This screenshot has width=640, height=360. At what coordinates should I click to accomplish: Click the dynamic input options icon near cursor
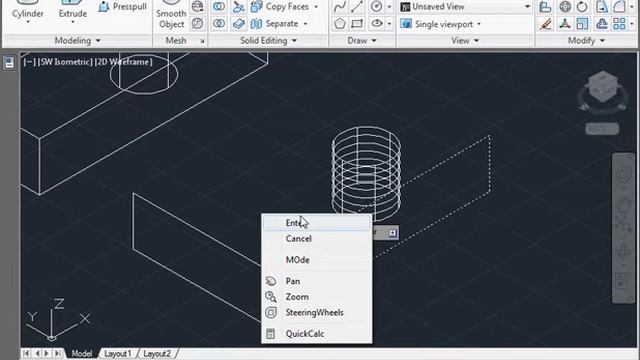(x=392, y=233)
